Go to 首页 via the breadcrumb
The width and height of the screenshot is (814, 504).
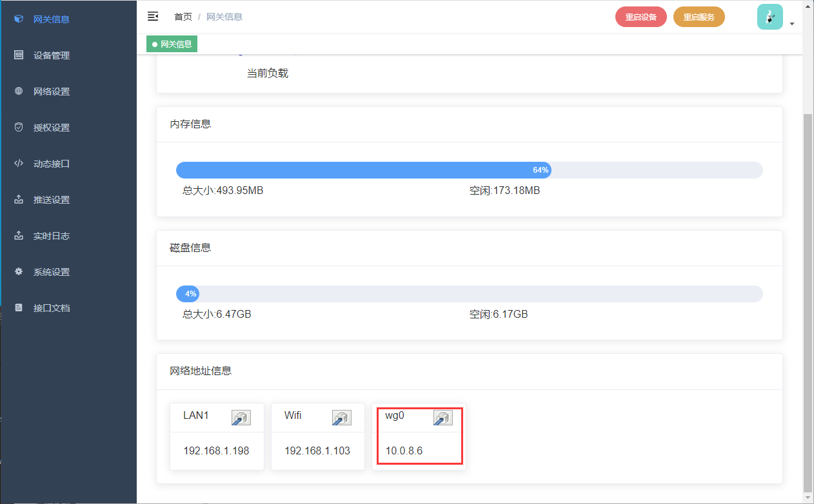point(183,17)
